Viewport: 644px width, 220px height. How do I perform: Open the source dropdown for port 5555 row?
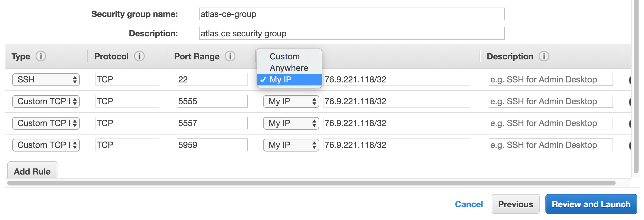(x=291, y=102)
